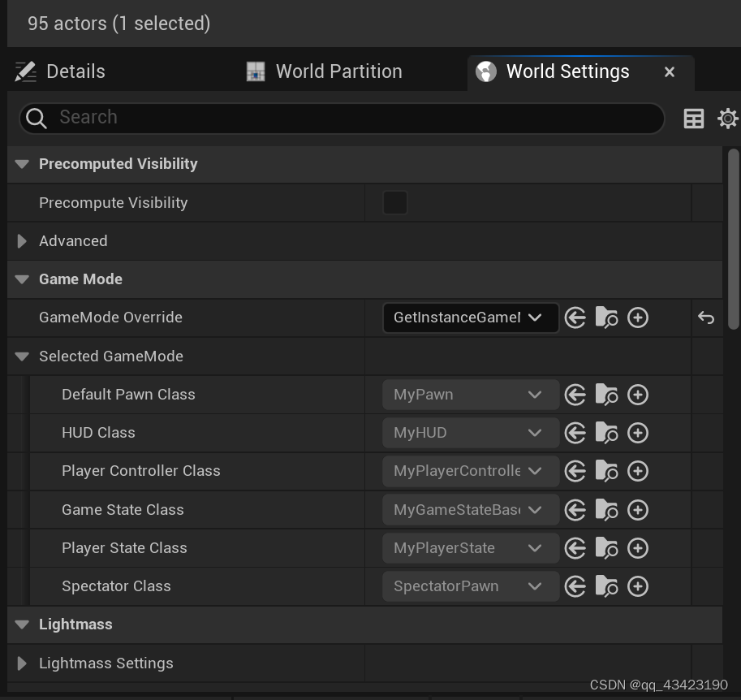Expand the Advanced section under Precomputed Visibility
The width and height of the screenshot is (741, 700).
click(22, 241)
